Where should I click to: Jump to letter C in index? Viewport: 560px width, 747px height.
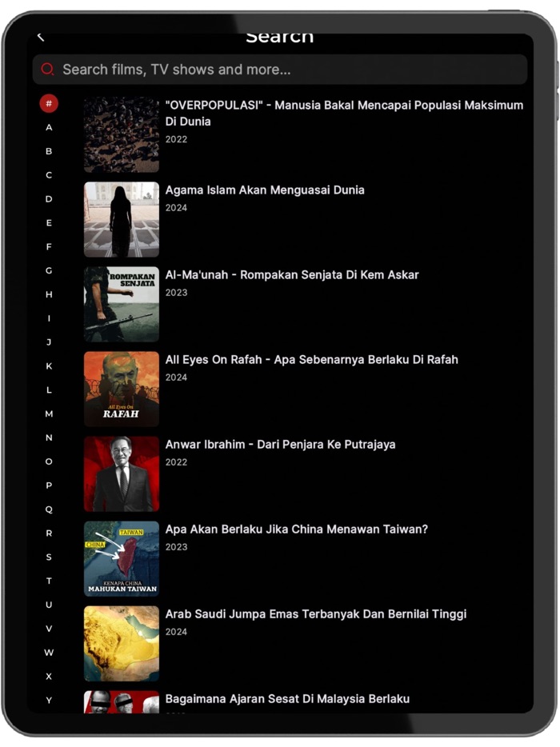(x=49, y=175)
